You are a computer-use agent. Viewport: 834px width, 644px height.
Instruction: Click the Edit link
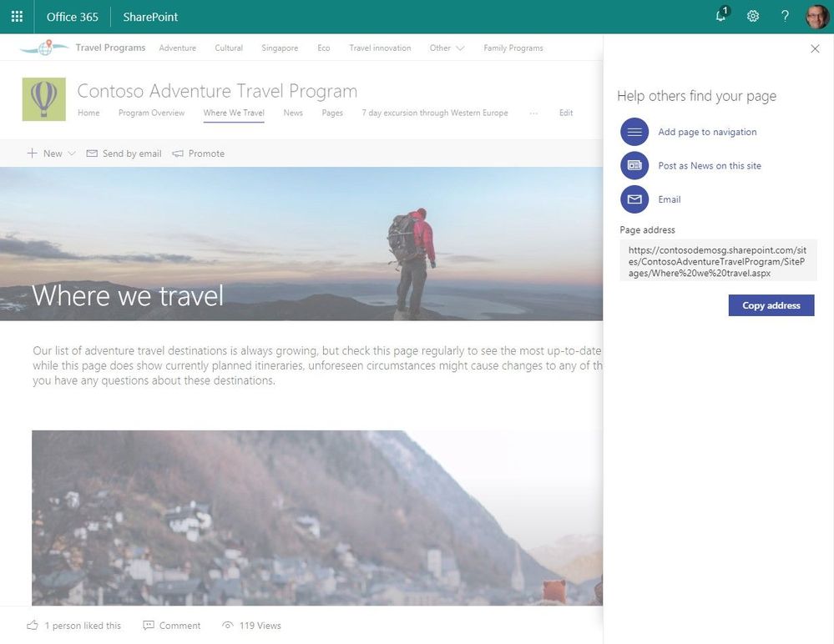[x=565, y=113]
